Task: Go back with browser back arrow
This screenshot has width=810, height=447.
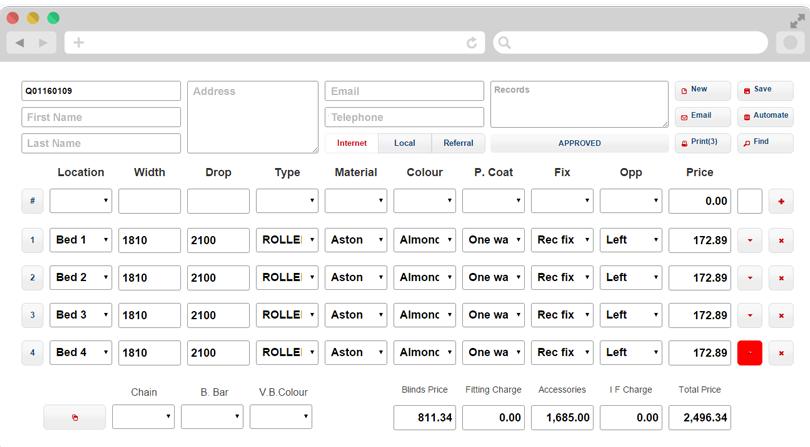Action: click(20, 42)
